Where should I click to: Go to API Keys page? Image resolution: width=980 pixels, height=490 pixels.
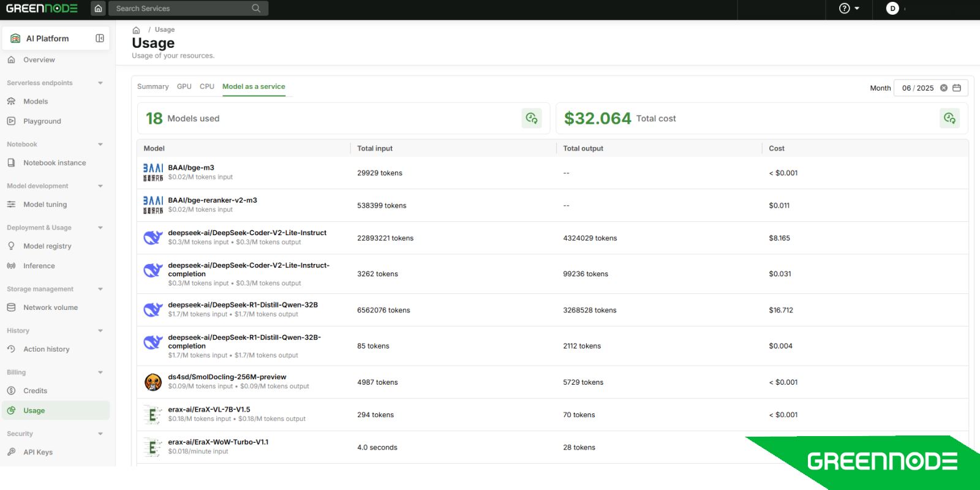click(x=38, y=452)
